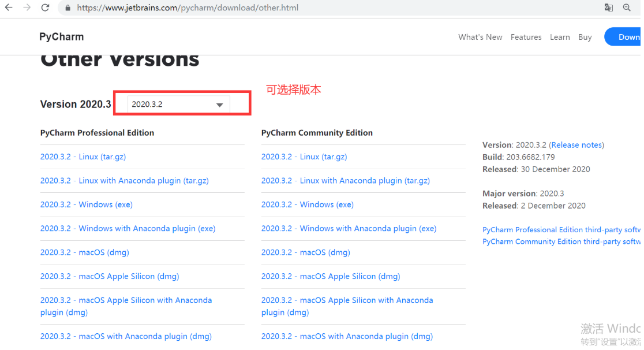This screenshot has width=644, height=350.
Task: Open Features menu item
Action: (x=526, y=37)
